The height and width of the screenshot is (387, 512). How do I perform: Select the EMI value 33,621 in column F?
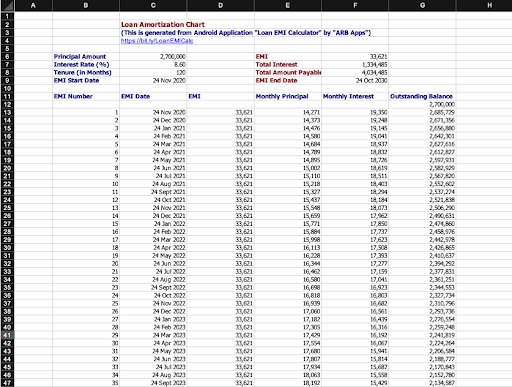[x=355, y=57]
